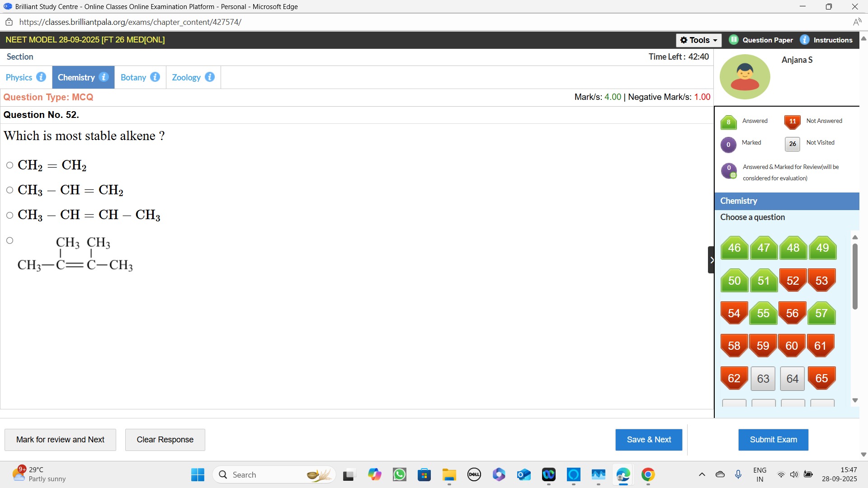Switch to the Botany tab
This screenshot has width=868, height=488.
(133, 77)
